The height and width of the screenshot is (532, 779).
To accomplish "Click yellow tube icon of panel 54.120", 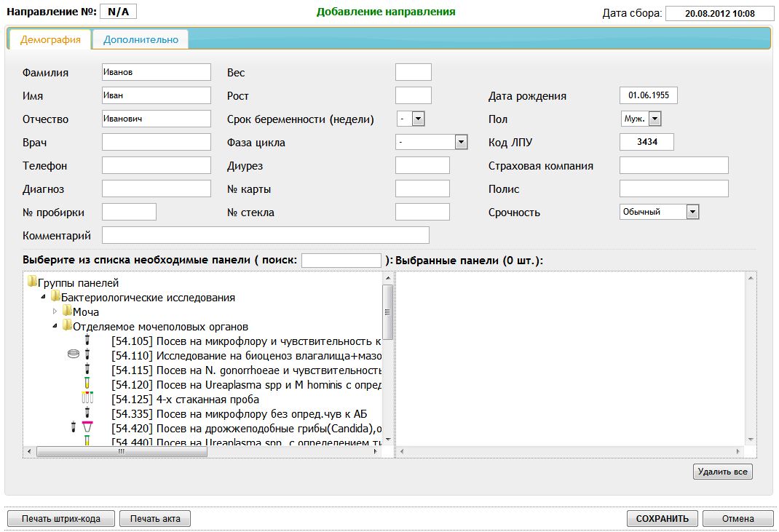I will [x=87, y=384].
